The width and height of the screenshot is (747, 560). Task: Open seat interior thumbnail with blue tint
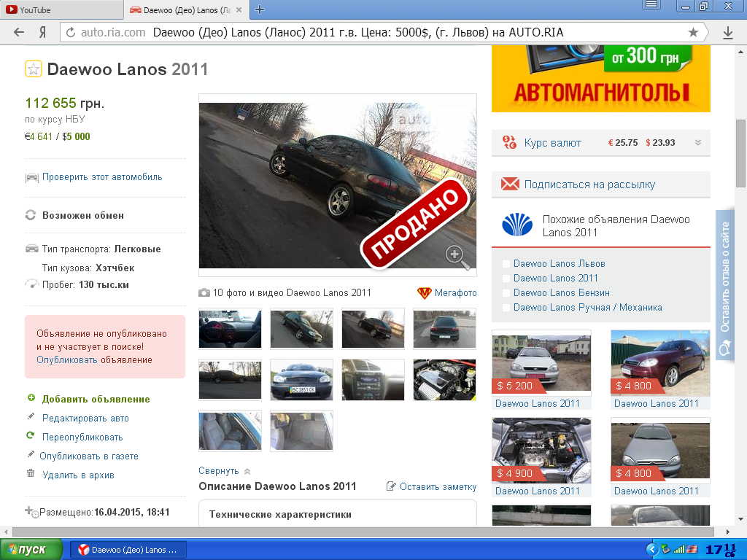230,430
